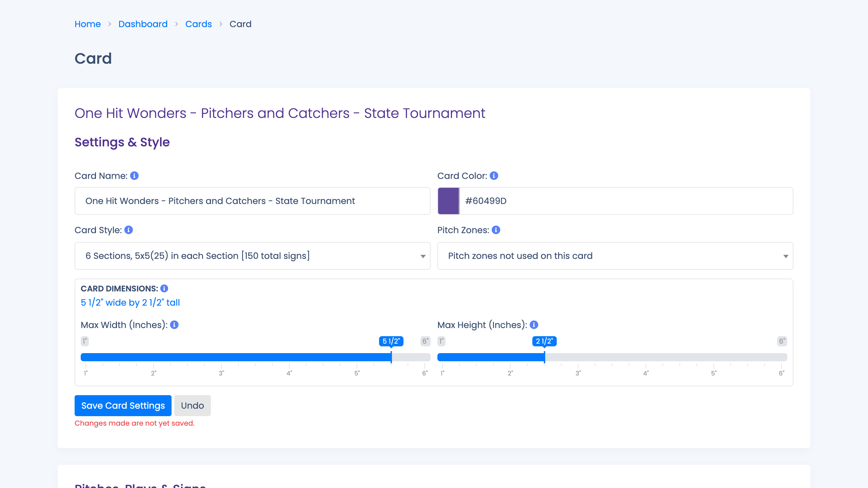Click the Card Dimensions info icon

[x=164, y=288]
